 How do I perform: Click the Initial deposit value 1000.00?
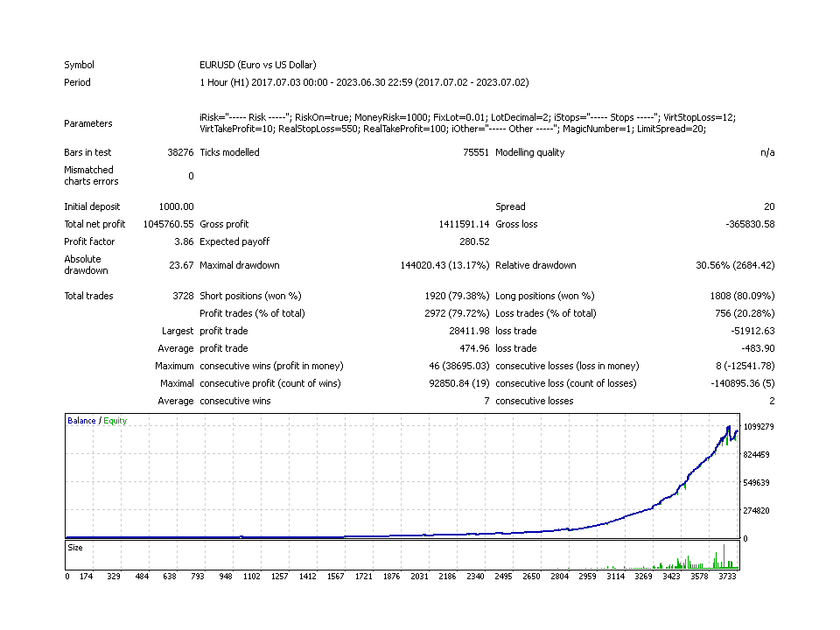pos(176,206)
